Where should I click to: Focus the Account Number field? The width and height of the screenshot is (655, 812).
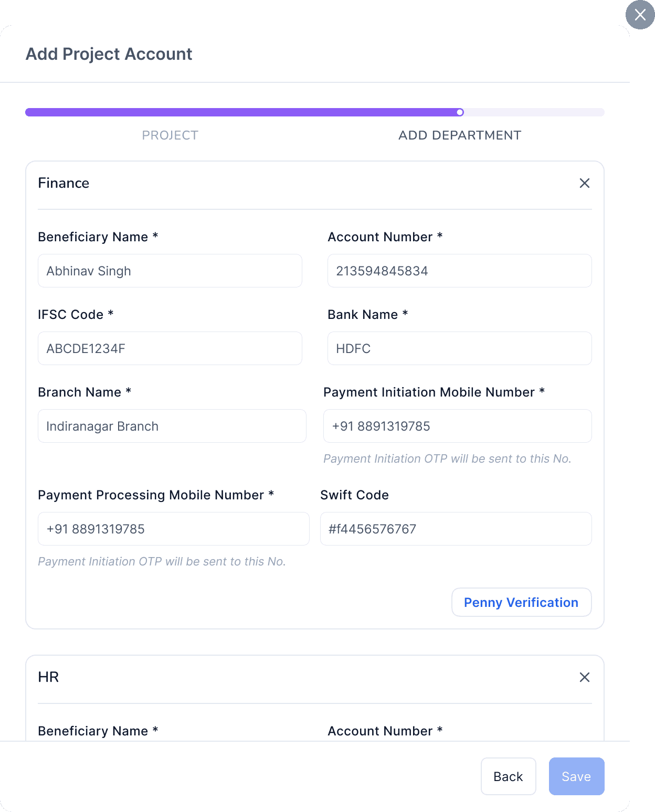460,271
